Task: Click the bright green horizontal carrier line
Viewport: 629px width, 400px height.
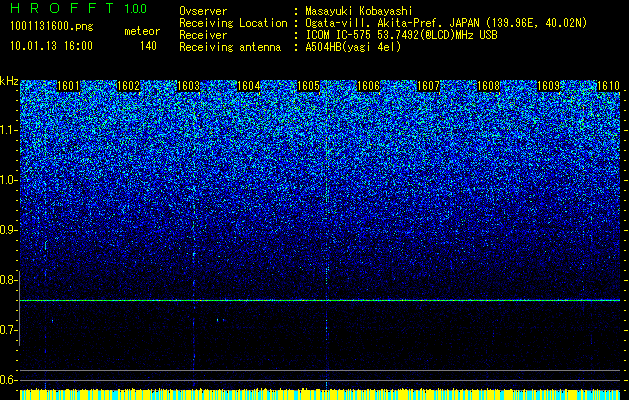Action: click(x=320, y=300)
